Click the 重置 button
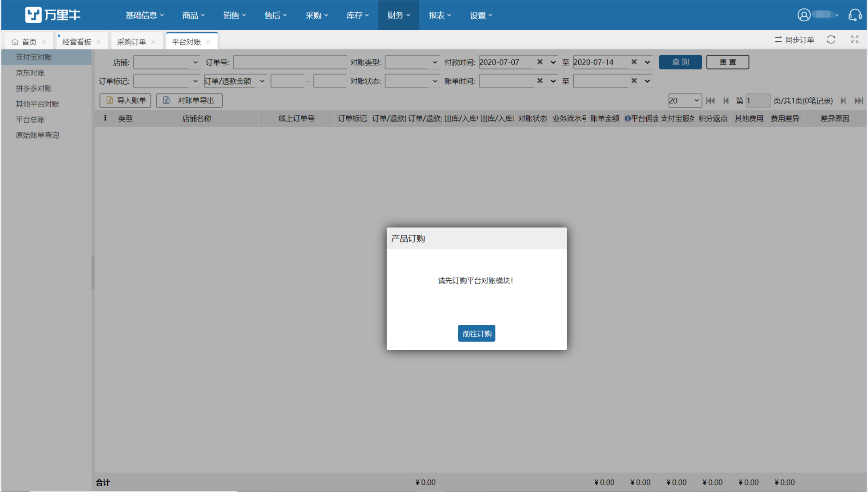This screenshot has height=492, width=868. coord(727,62)
